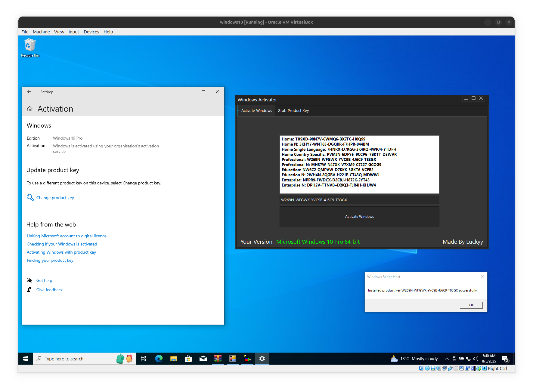Click the VirtualBox audio status icon
Image resolution: width=533 pixels, height=392 pixels.
(439, 368)
